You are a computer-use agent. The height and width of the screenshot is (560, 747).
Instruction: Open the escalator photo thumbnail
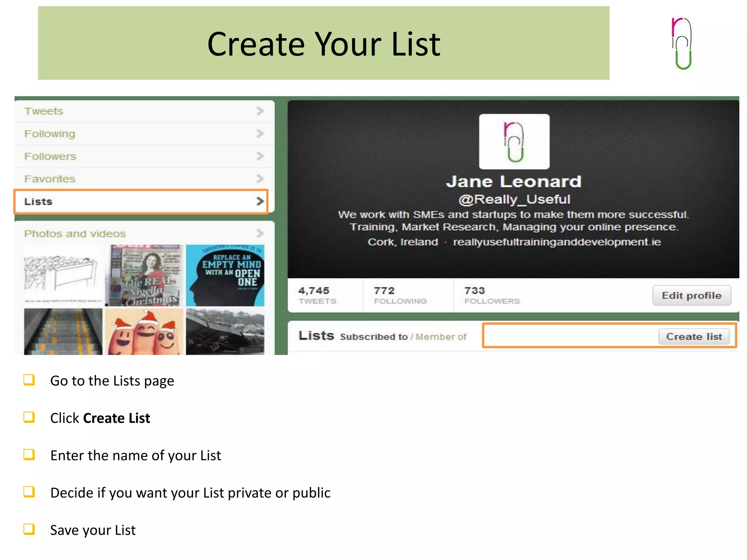tap(63, 331)
